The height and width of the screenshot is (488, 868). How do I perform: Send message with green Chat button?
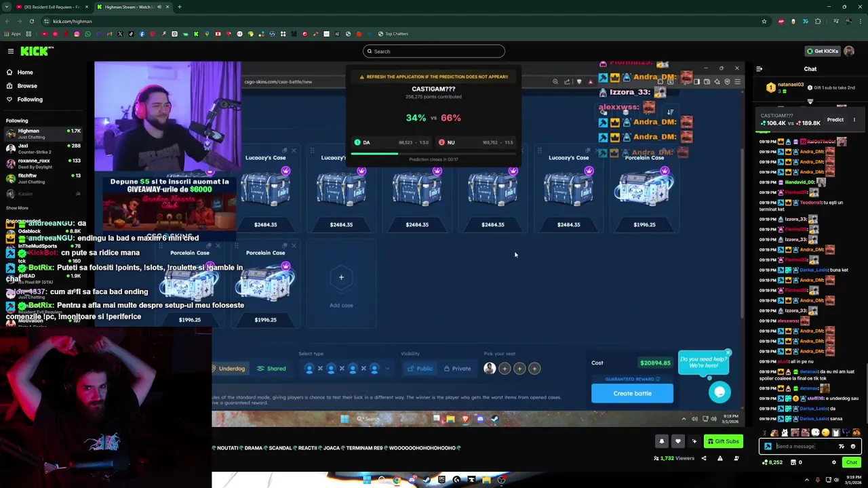851,462
